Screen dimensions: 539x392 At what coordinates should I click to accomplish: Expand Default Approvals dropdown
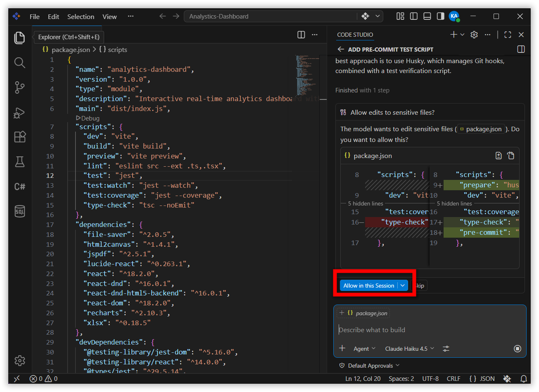pos(370,366)
